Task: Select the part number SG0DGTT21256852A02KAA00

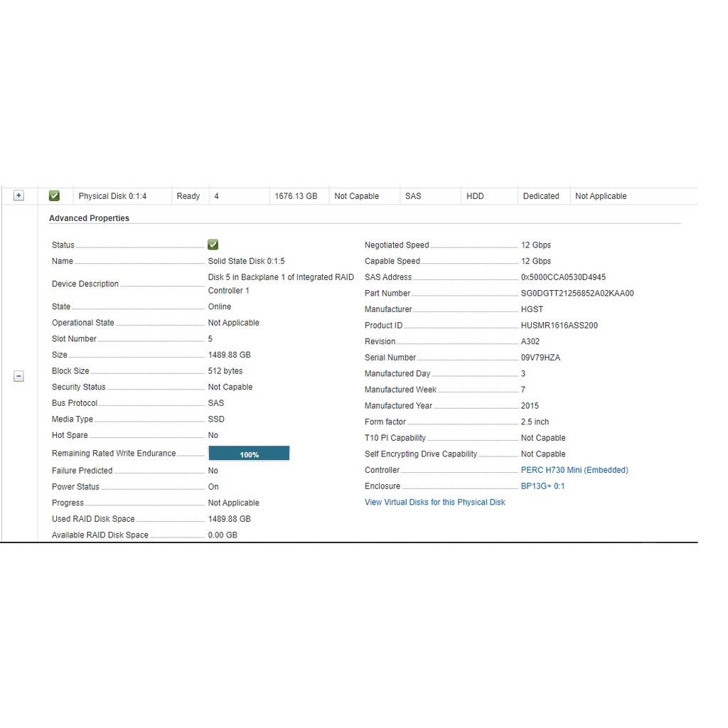Action: point(577,293)
